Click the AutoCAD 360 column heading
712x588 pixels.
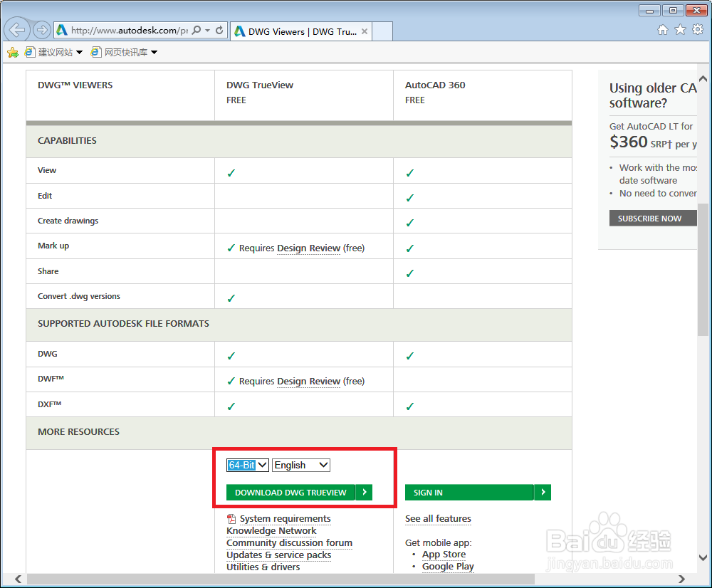coord(435,85)
